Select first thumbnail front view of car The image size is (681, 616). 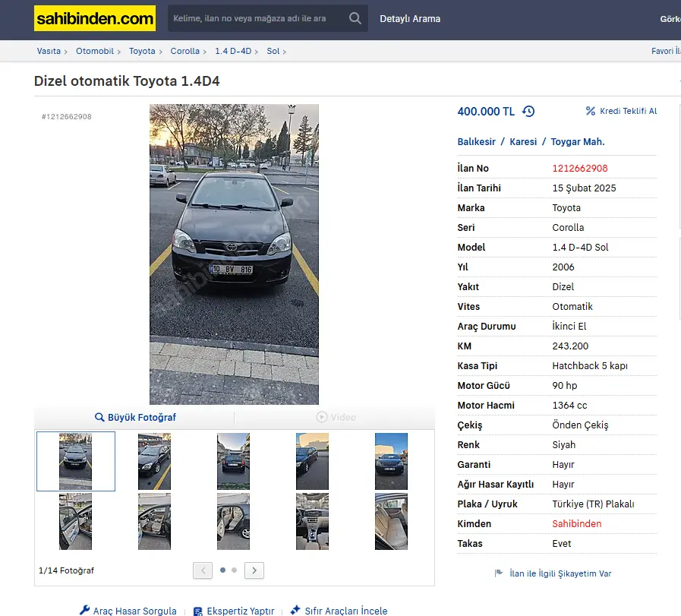[76, 461]
